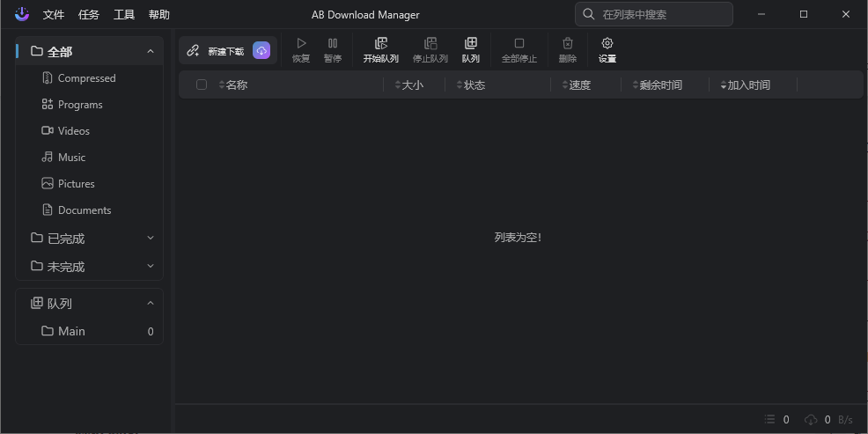This screenshot has height=434, width=868.
Task: Collapse the 全部 category chevron
Action: (x=150, y=51)
